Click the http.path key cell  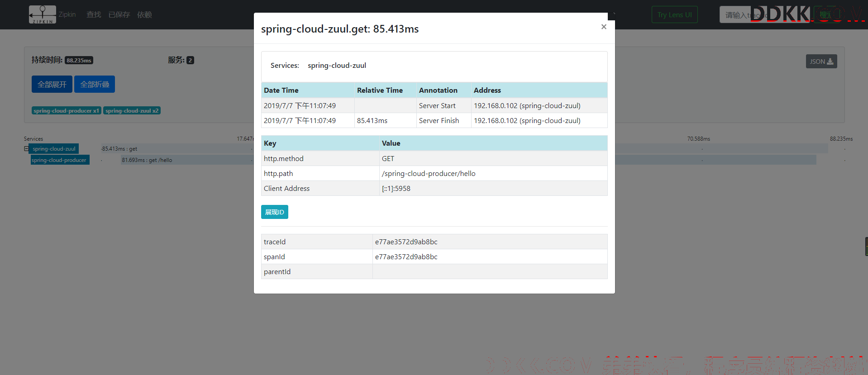click(x=320, y=173)
